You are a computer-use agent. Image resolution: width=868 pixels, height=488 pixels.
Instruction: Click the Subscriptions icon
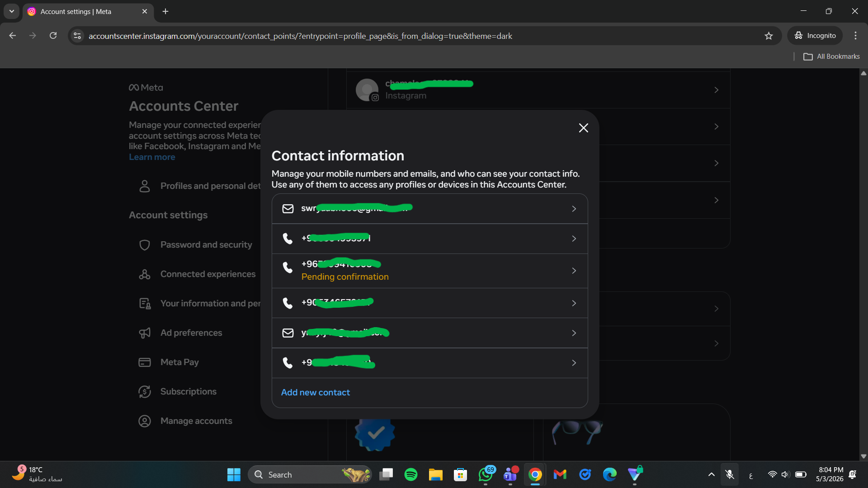pyautogui.click(x=145, y=392)
